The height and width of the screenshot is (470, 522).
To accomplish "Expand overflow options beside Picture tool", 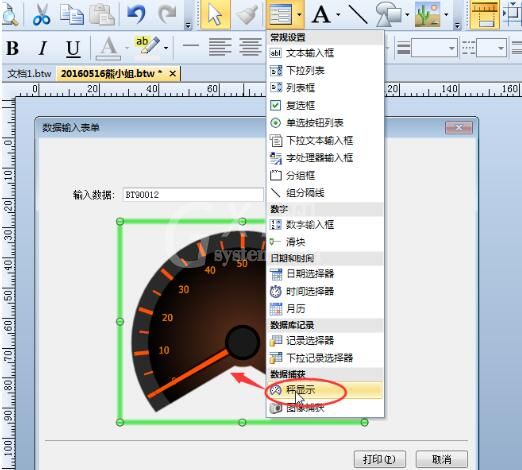I will pyautogui.click(x=457, y=25).
